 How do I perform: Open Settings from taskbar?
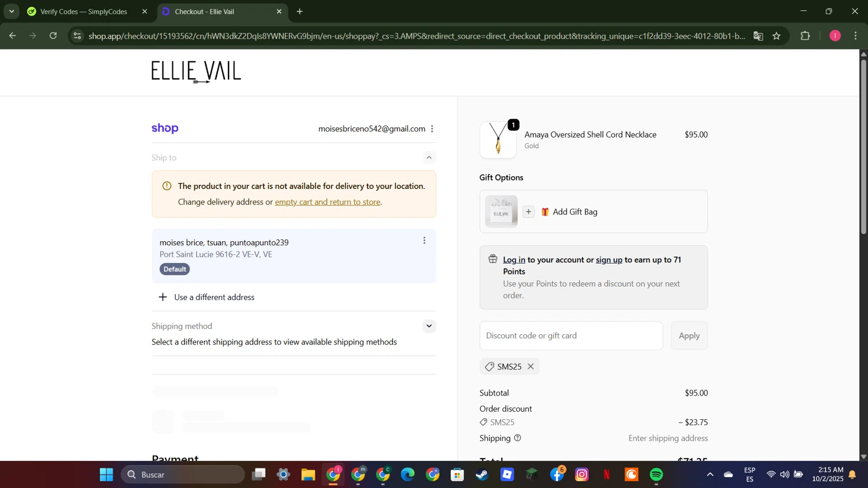pos(284,475)
